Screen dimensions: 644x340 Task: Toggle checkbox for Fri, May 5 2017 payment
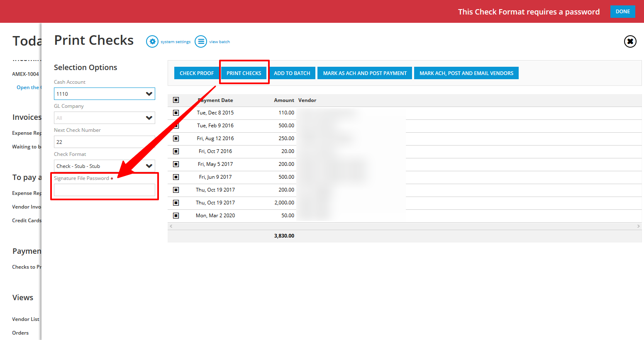click(x=176, y=164)
